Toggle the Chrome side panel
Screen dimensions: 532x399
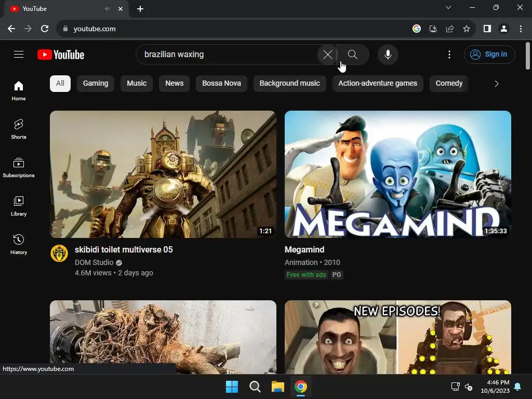coord(487,29)
